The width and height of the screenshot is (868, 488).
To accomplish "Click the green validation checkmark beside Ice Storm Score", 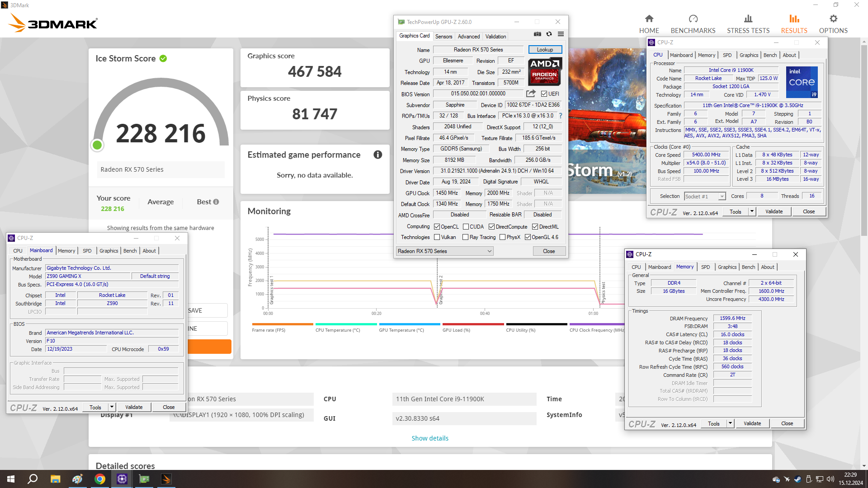I will [163, 58].
